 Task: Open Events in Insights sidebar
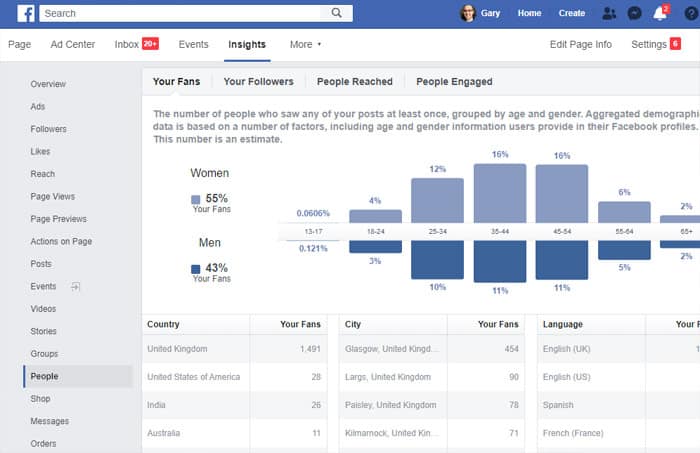43,286
